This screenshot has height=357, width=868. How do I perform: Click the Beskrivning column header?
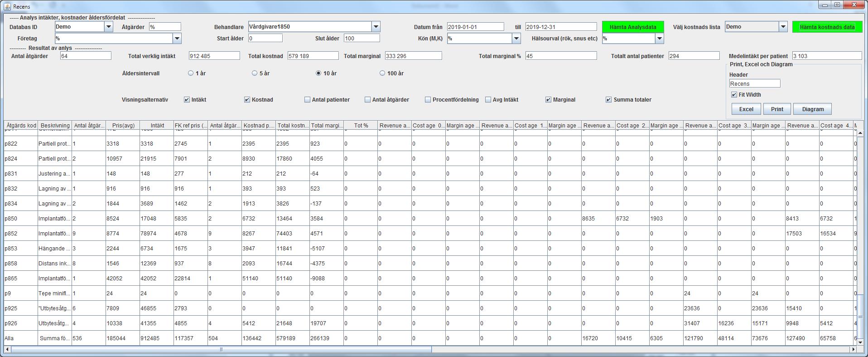coord(55,126)
